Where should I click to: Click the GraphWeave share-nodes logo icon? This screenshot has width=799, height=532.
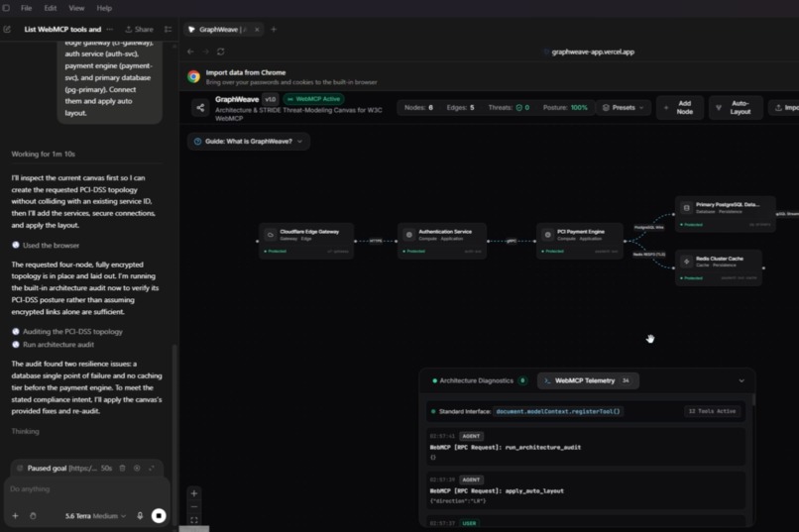coord(200,107)
